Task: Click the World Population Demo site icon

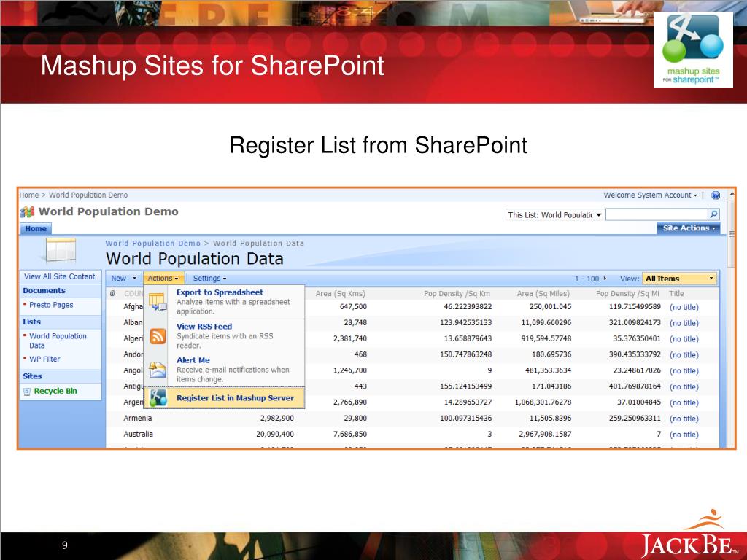Action: [x=28, y=212]
